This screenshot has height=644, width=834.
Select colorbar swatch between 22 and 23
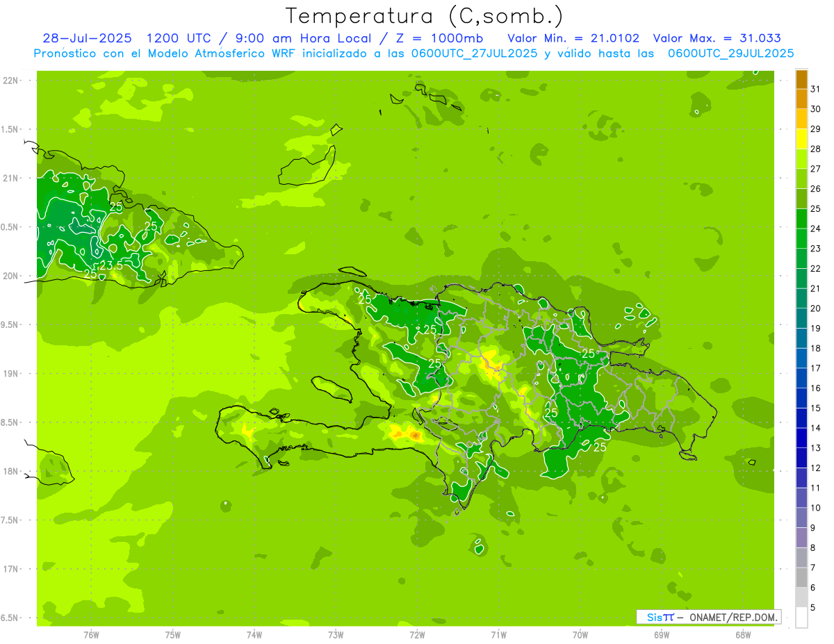point(801,258)
